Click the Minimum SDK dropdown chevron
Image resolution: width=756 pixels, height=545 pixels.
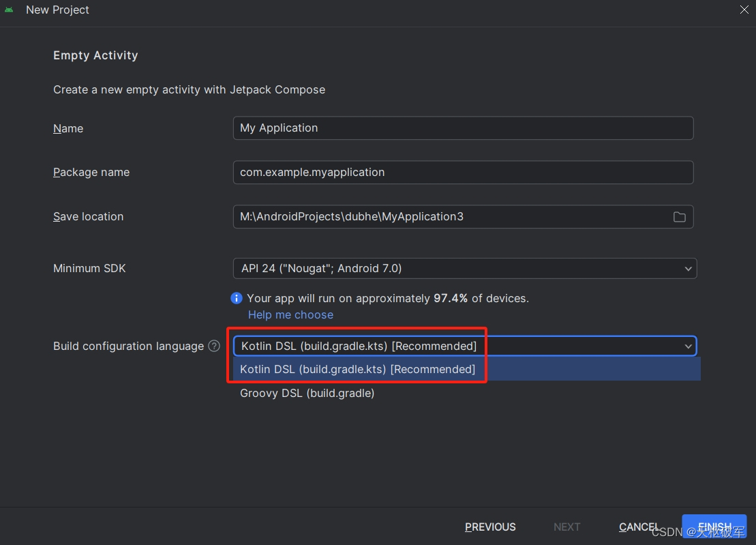[688, 268]
